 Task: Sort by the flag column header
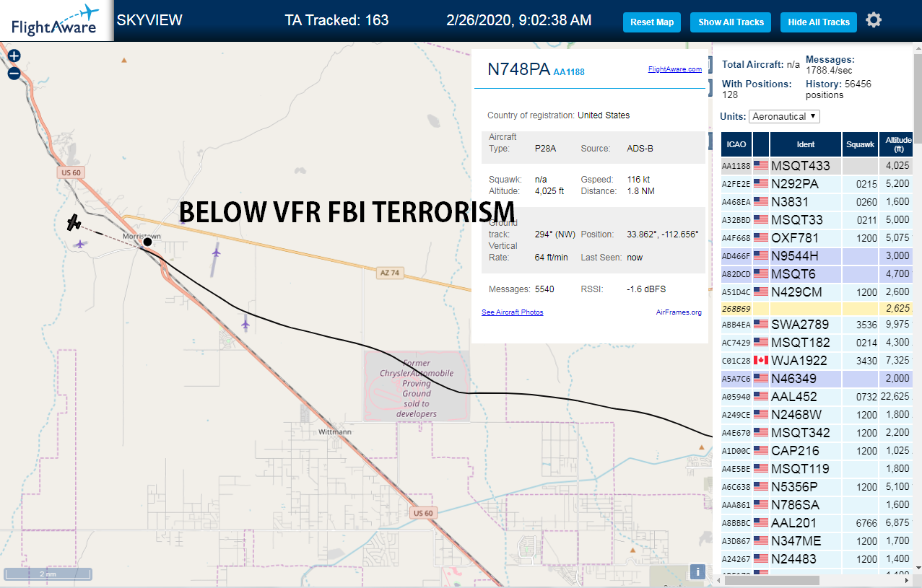tap(761, 144)
